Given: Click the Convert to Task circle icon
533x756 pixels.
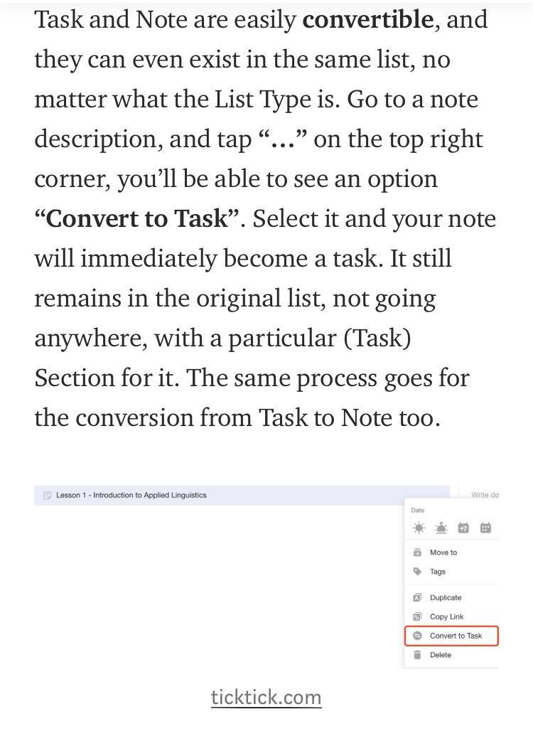Looking at the screenshot, I should (x=417, y=636).
